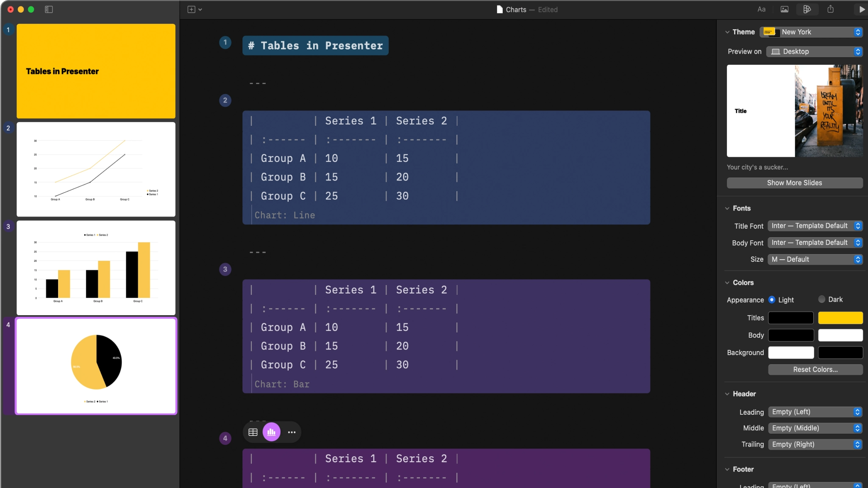Open the text settings Aa icon

(x=761, y=9)
